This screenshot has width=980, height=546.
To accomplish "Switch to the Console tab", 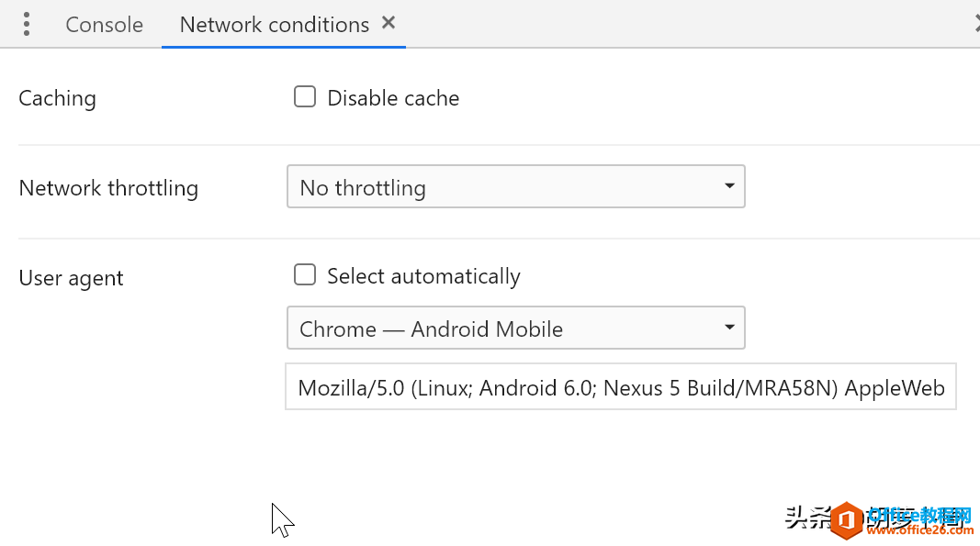I will click(x=104, y=25).
